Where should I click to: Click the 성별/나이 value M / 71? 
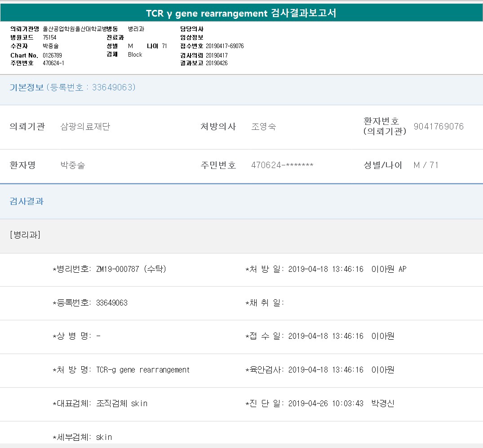pos(425,165)
